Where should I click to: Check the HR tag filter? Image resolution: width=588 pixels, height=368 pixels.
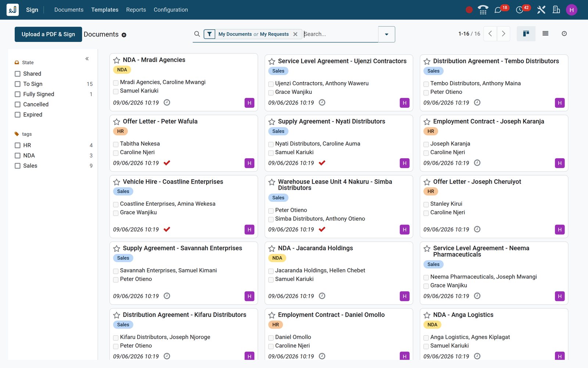tap(18, 145)
